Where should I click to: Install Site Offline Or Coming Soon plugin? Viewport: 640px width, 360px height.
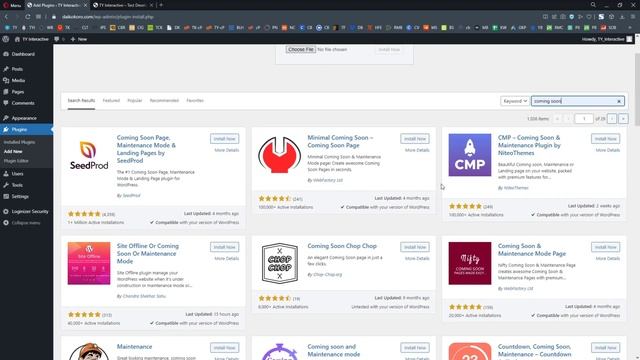224,247
